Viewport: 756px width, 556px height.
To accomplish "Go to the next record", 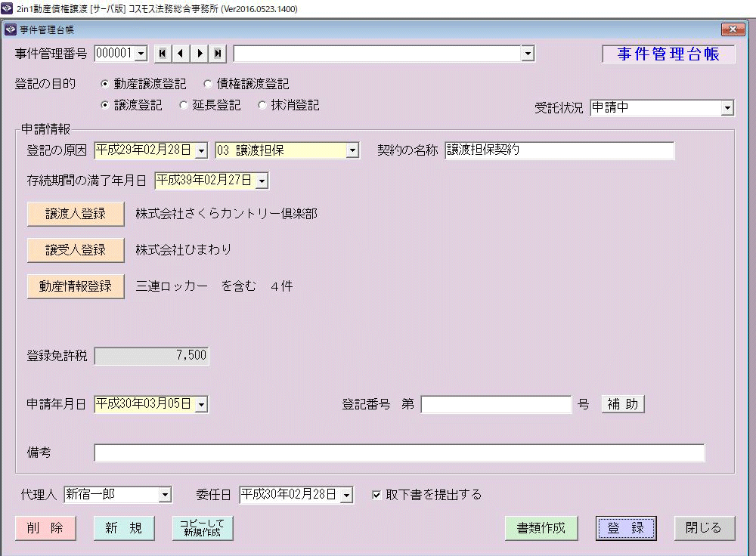I will (200, 54).
